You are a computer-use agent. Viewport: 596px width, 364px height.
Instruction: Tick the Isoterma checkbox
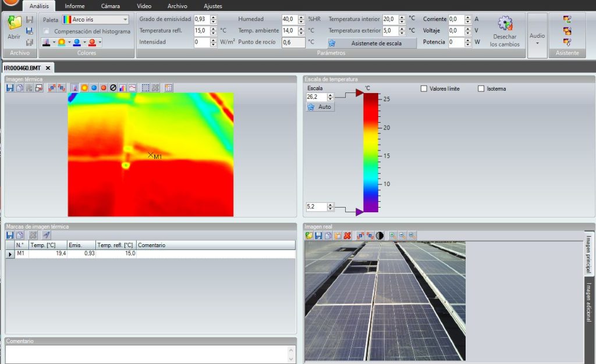point(481,88)
